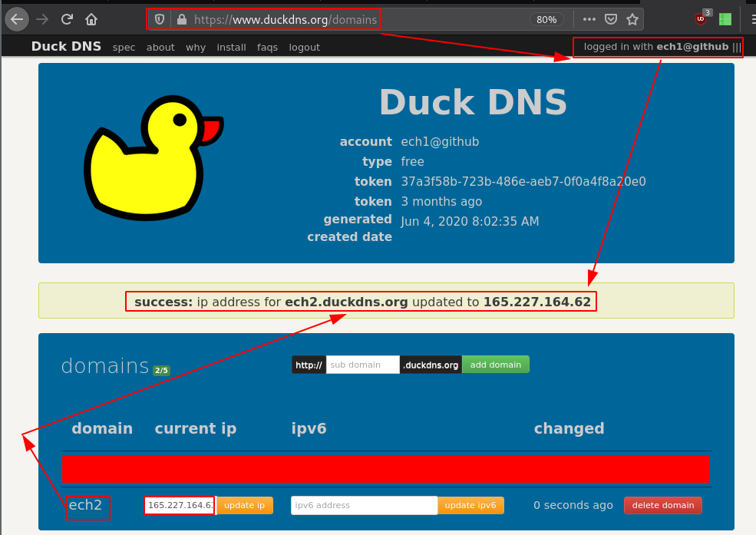Viewport: 756px width, 535px height.
Task: Open the about menu item
Action: coord(160,48)
